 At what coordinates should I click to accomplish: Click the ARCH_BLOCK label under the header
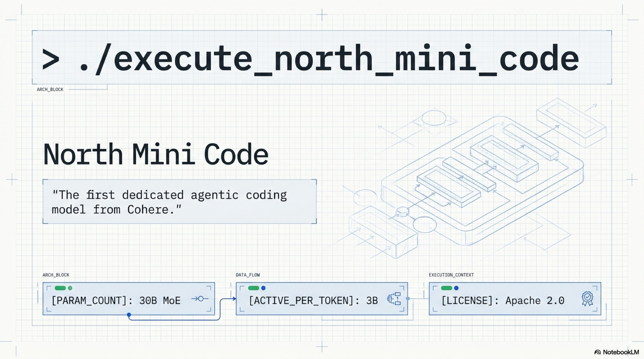click(50, 89)
